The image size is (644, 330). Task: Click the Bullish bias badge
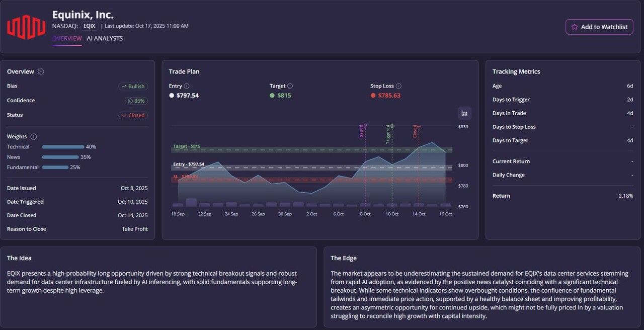(133, 87)
